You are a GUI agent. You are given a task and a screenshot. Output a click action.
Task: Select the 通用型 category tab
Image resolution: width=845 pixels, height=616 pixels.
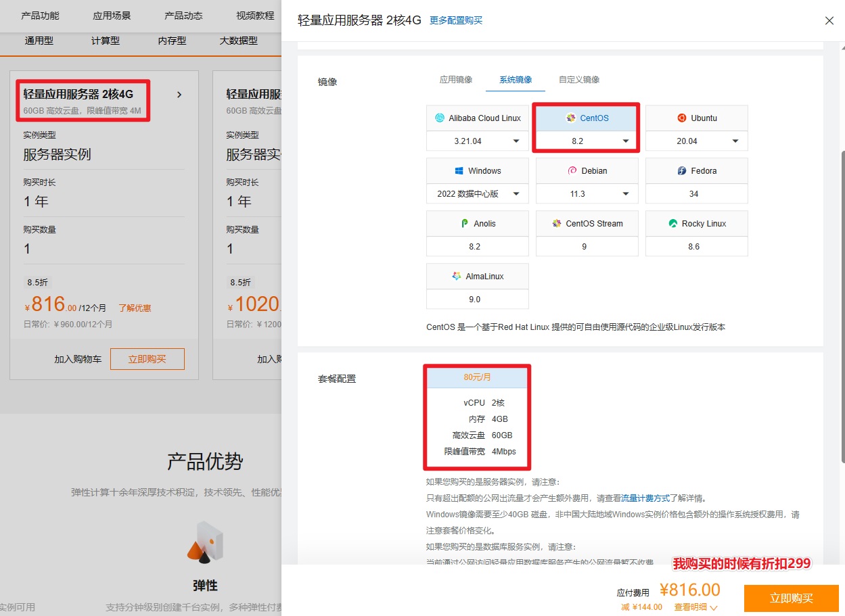click(39, 41)
